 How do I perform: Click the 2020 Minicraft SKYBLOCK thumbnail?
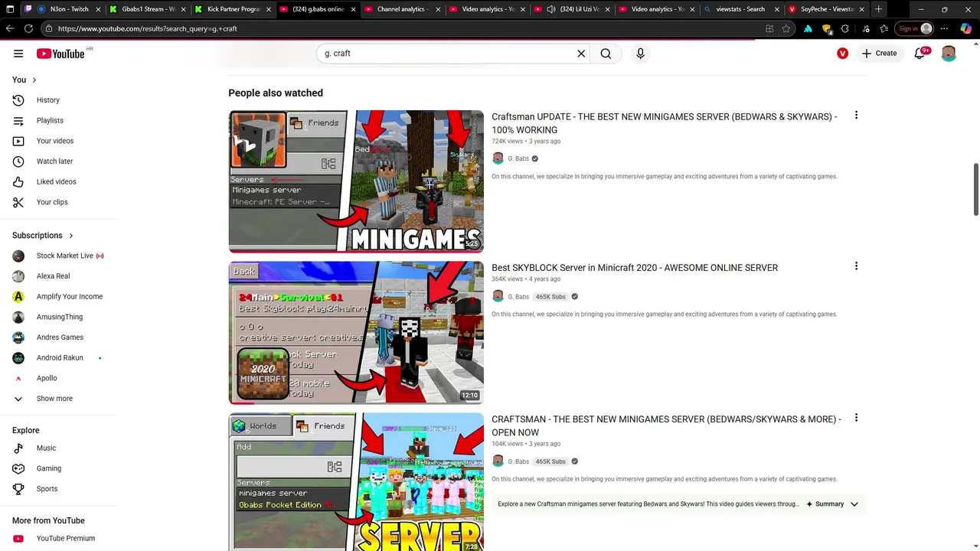[356, 333]
